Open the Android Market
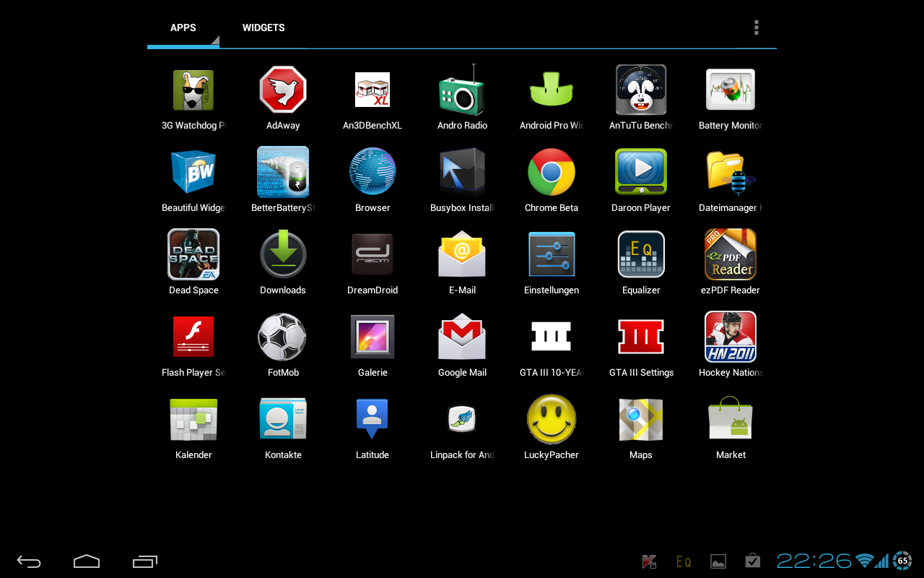The height and width of the screenshot is (578, 924). (x=731, y=418)
